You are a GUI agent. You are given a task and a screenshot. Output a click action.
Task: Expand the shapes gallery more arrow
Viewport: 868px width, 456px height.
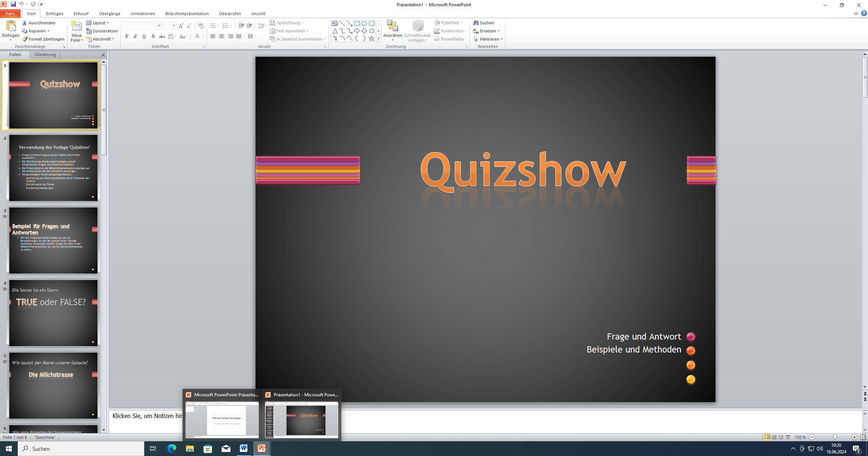(378, 39)
